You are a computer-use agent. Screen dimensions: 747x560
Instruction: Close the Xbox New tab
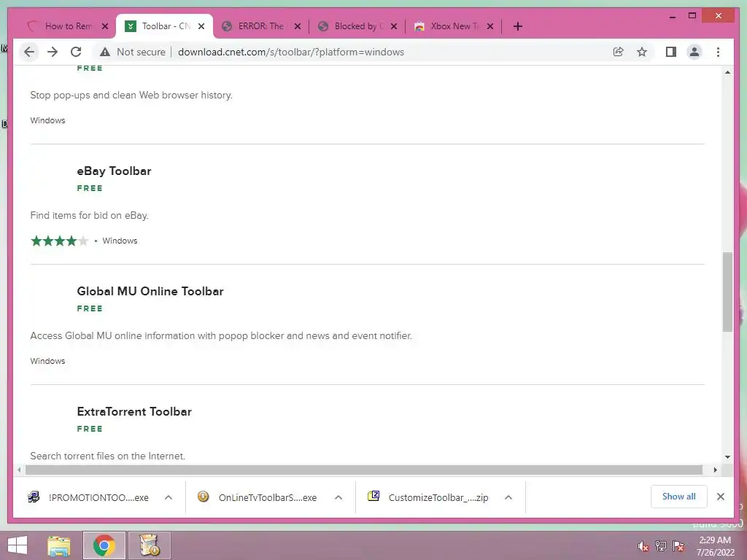490,26
